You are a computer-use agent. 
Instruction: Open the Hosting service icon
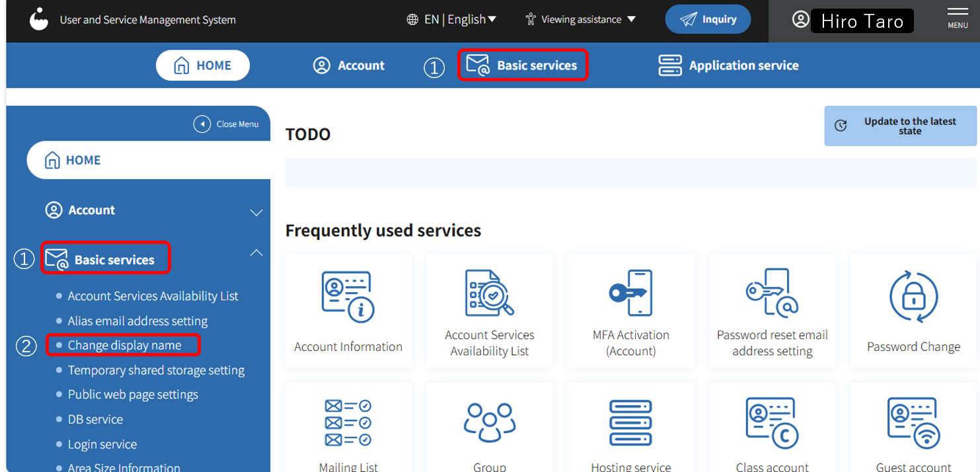point(630,423)
